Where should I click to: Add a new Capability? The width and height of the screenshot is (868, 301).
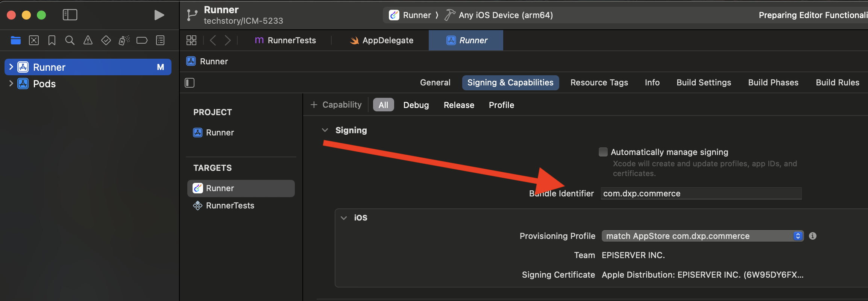pos(336,105)
